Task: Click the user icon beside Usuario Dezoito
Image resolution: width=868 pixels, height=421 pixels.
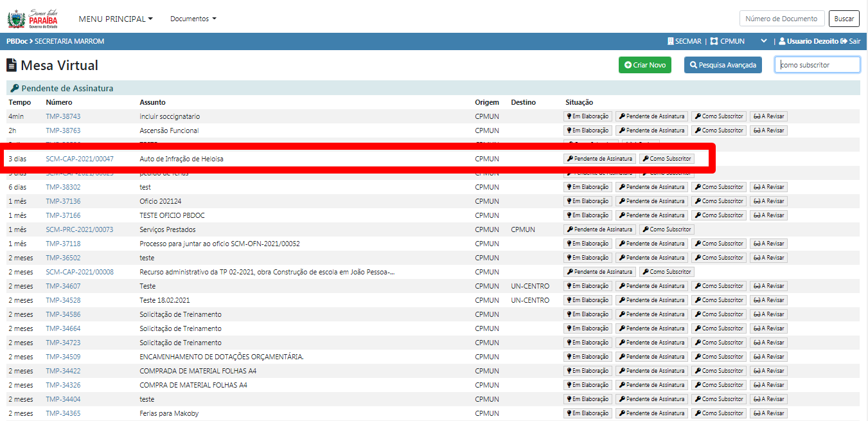Action: pos(782,41)
